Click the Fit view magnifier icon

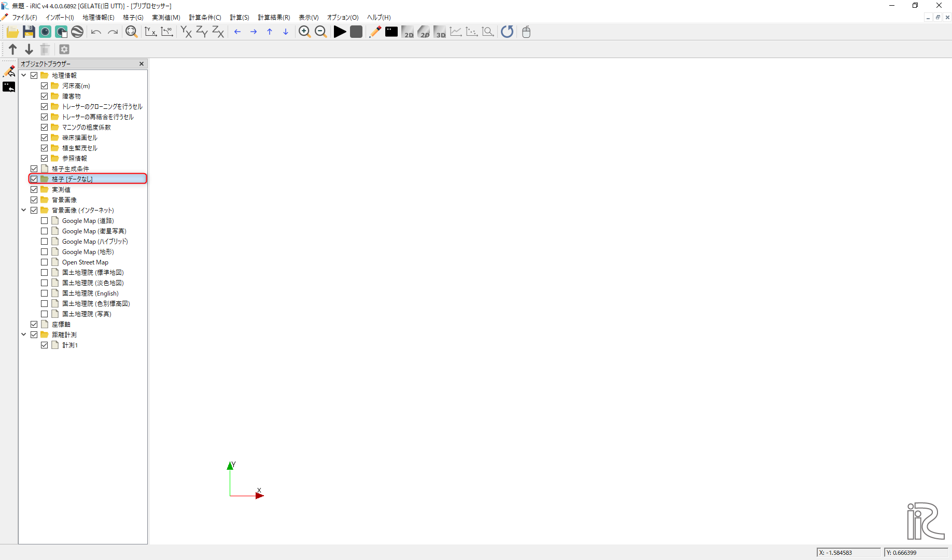(x=131, y=32)
